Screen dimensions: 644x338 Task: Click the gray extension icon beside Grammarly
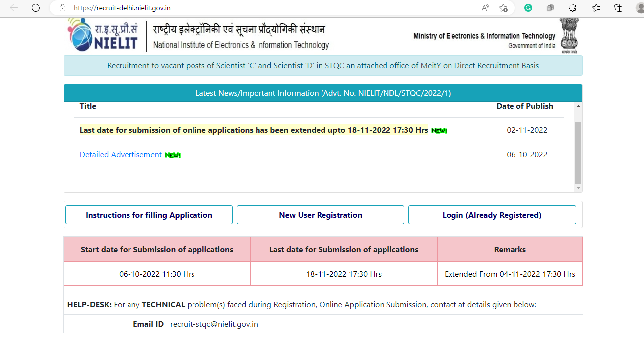coord(550,8)
